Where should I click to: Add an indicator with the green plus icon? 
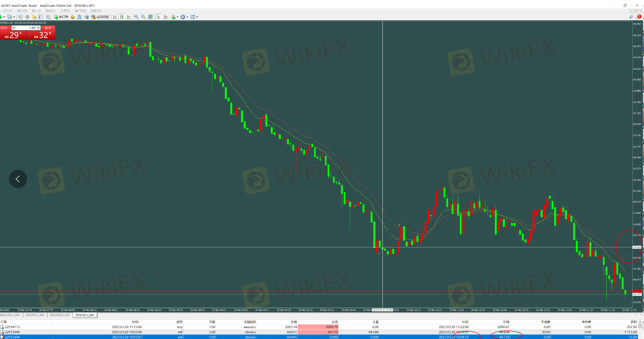(173, 17)
